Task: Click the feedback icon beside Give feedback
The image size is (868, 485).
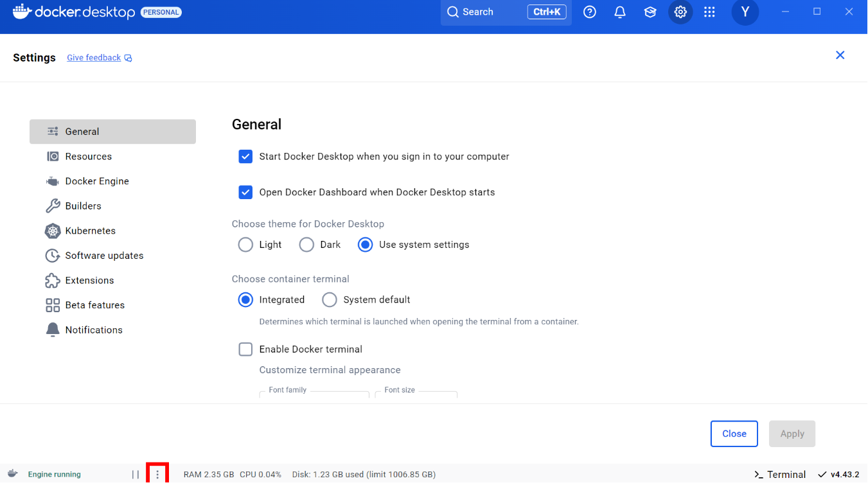Action: tap(128, 58)
